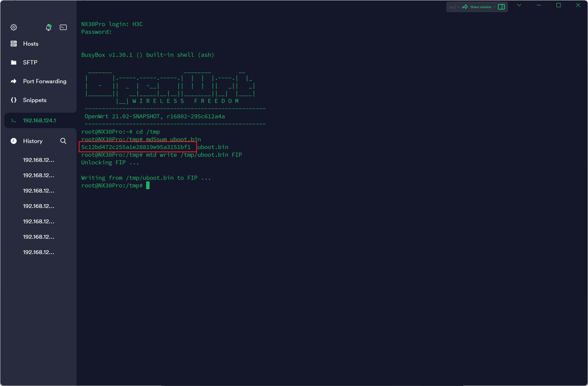Open History section in sidebar
Image resolution: width=588 pixels, height=386 pixels.
pyautogui.click(x=33, y=140)
